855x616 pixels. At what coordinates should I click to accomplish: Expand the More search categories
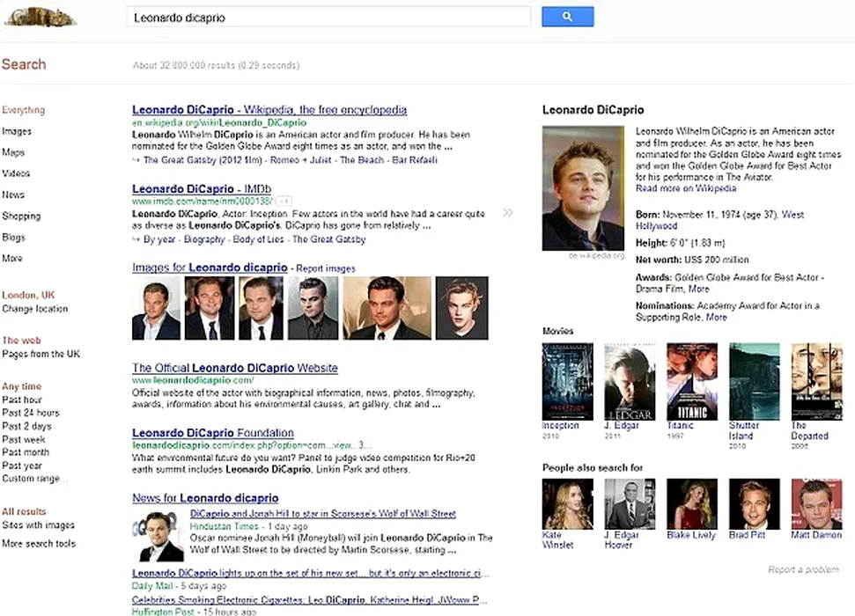point(12,259)
